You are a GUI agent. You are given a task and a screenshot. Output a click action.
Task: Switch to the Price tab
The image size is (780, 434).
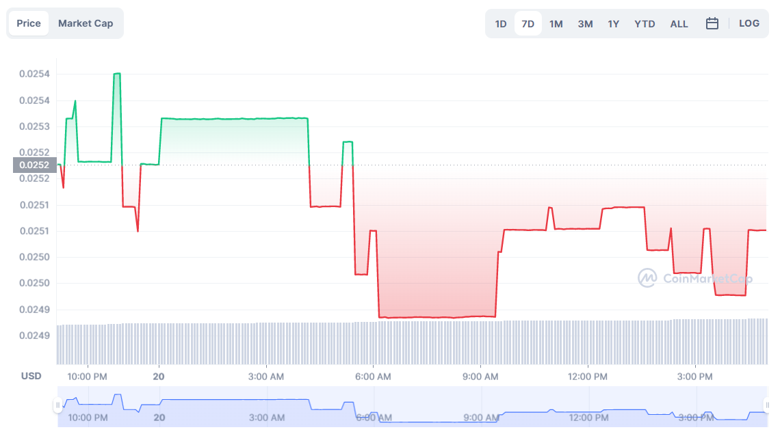point(29,23)
